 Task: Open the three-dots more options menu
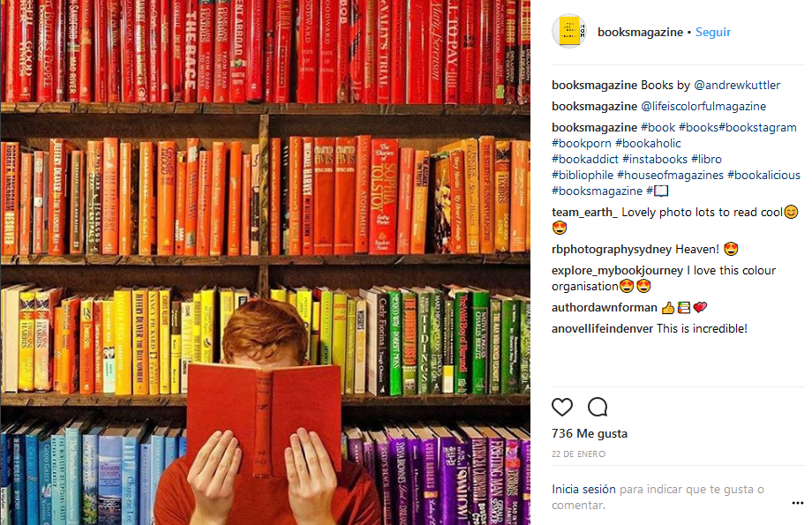click(x=798, y=503)
